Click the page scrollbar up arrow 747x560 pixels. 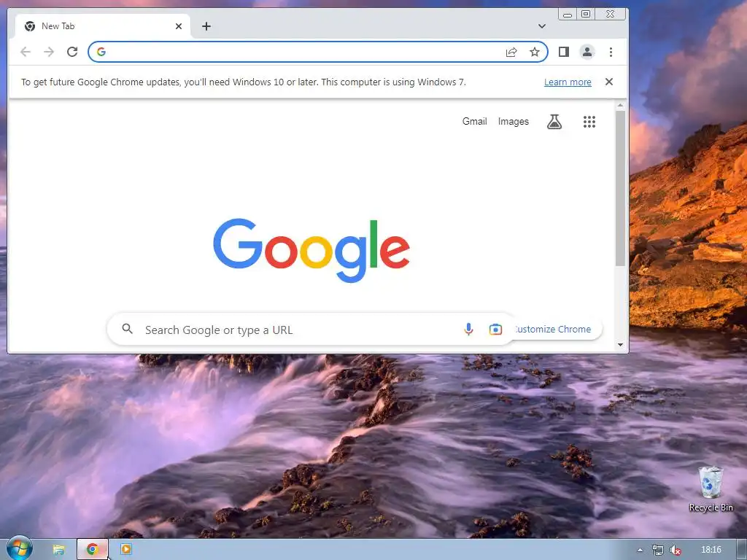point(620,105)
